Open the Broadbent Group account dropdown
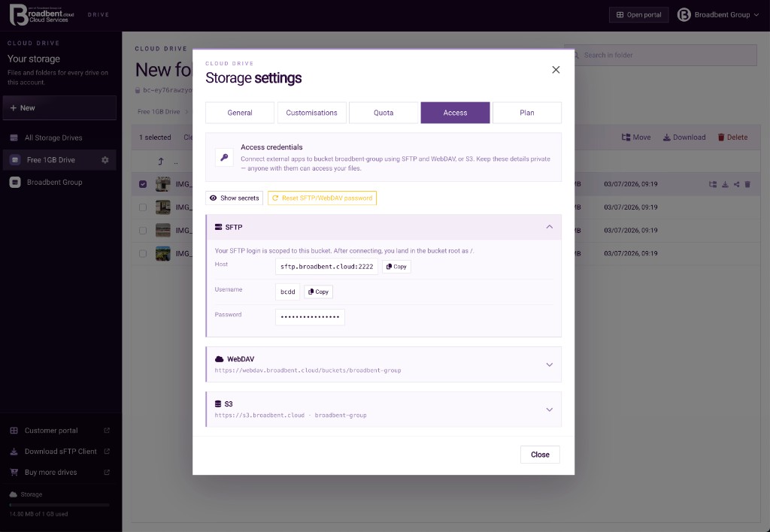 (718, 15)
